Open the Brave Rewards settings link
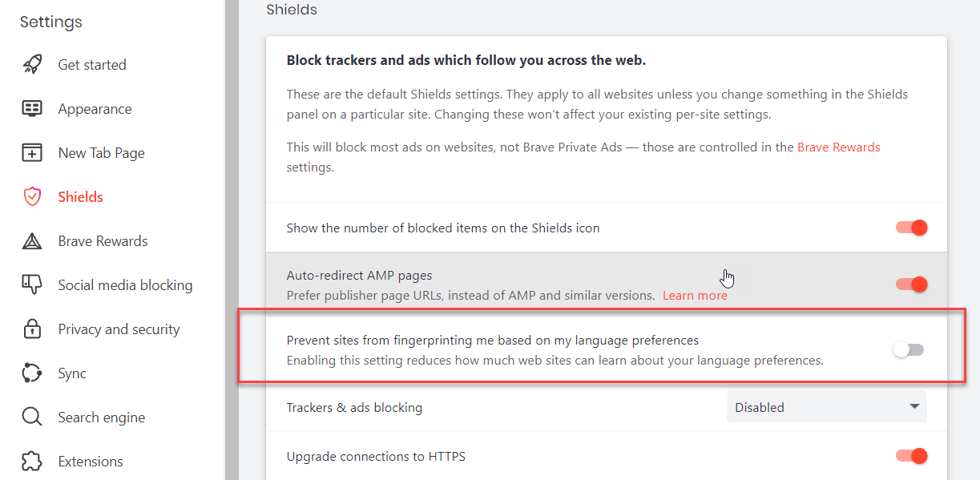The image size is (980, 480). (x=838, y=147)
